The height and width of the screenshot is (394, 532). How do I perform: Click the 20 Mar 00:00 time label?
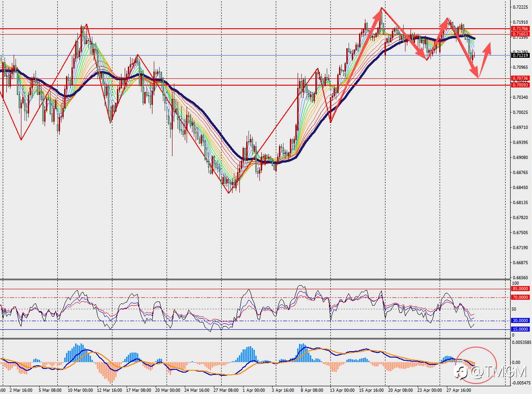(168, 390)
